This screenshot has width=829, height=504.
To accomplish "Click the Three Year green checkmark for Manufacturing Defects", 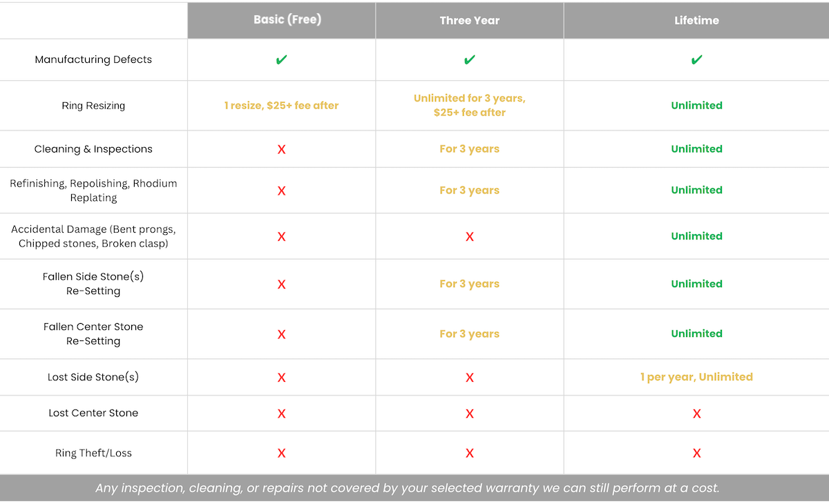I will pyautogui.click(x=469, y=60).
